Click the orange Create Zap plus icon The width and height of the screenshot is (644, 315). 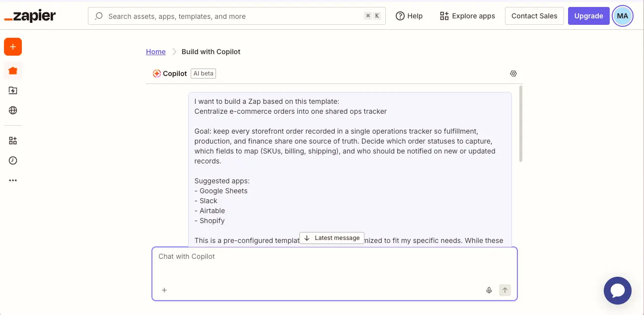point(13,46)
